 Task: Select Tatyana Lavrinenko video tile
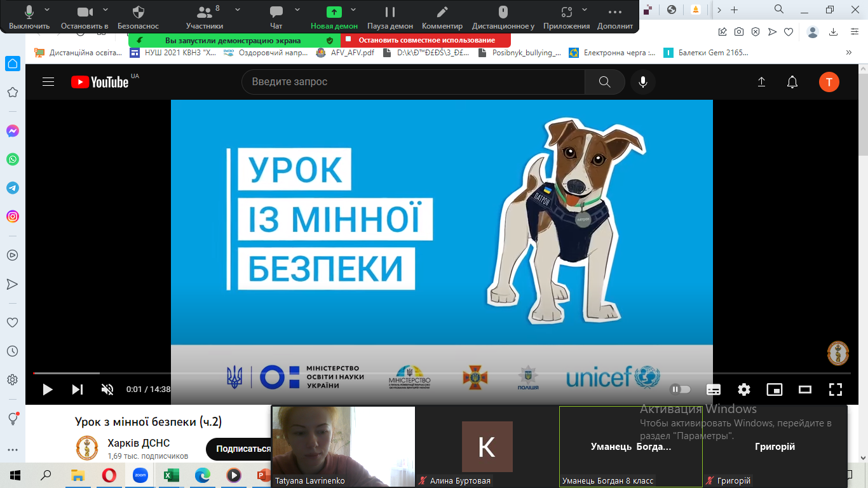344,447
